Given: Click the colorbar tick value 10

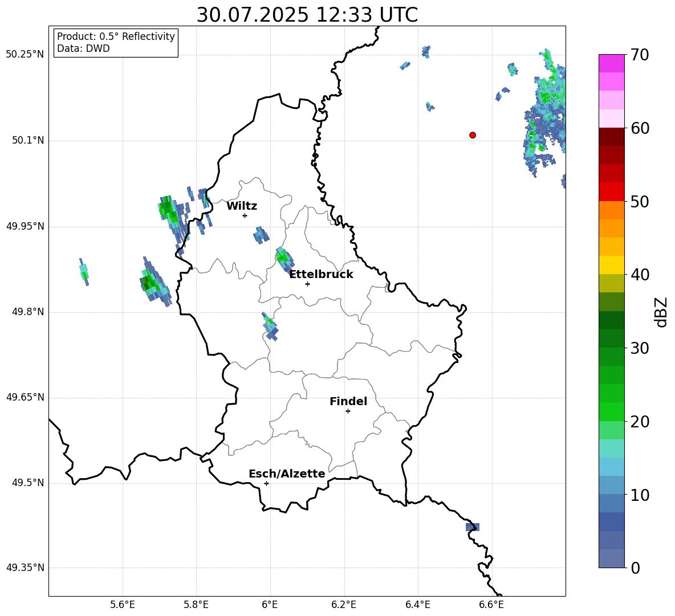Looking at the screenshot, I should coord(639,495).
